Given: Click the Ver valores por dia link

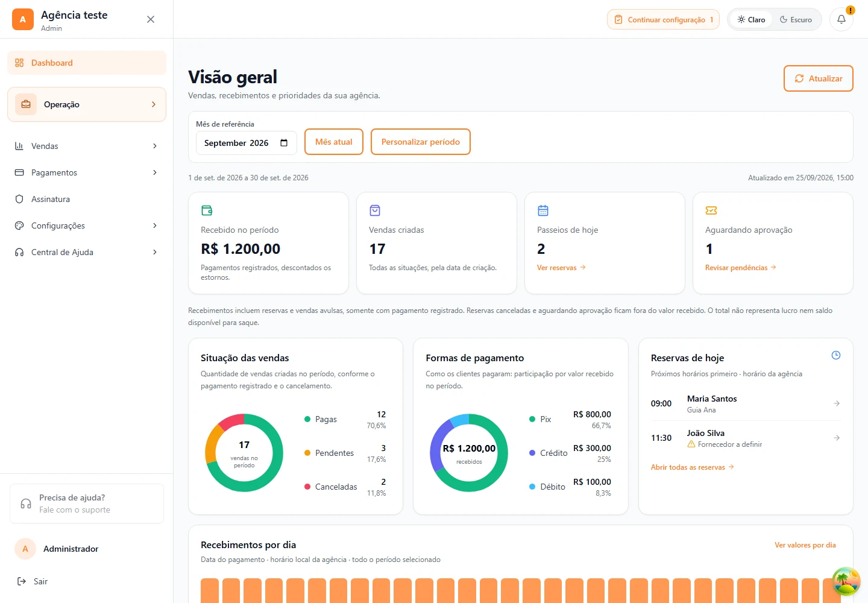Looking at the screenshot, I should [x=805, y=545].
